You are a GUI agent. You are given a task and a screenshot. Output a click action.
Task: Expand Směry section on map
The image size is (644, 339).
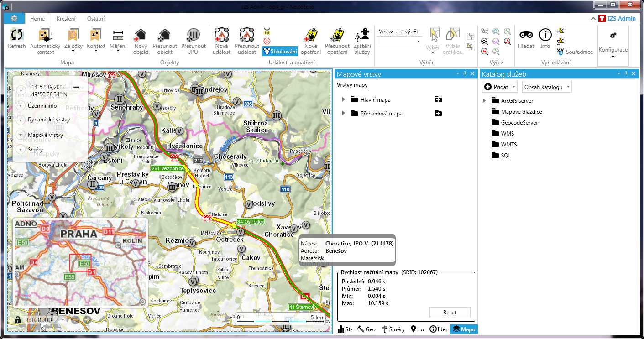click(x=20, y=149)
